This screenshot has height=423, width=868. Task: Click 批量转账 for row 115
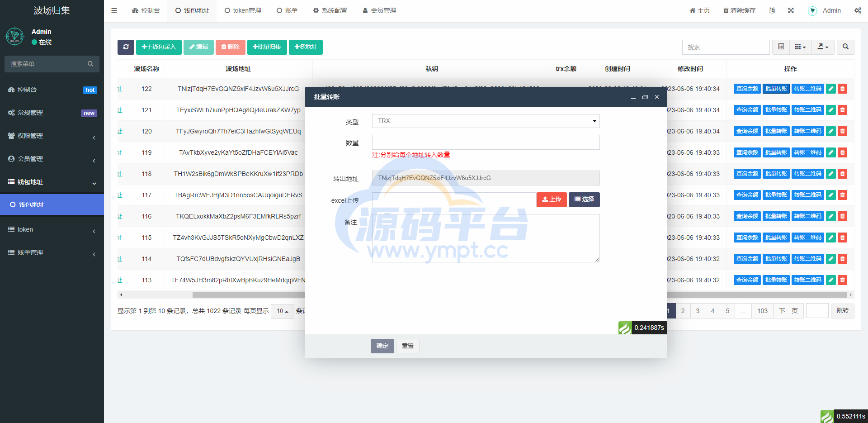click(x=776, y=238)
